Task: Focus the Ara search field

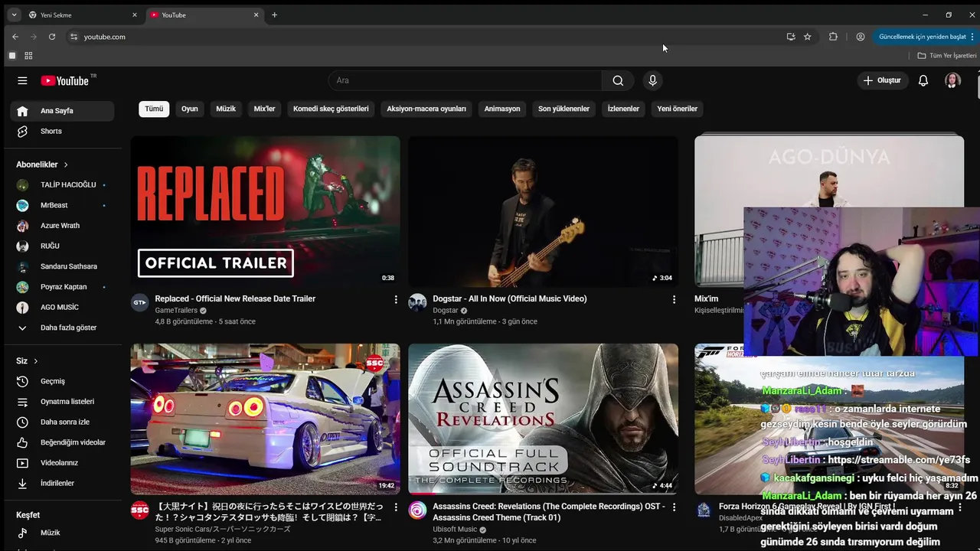Action: [x=465, y=80]
